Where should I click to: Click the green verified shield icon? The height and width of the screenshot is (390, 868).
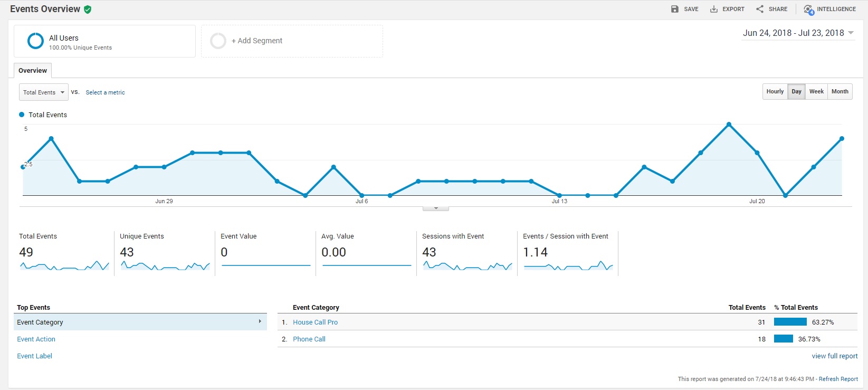point(88,9)
